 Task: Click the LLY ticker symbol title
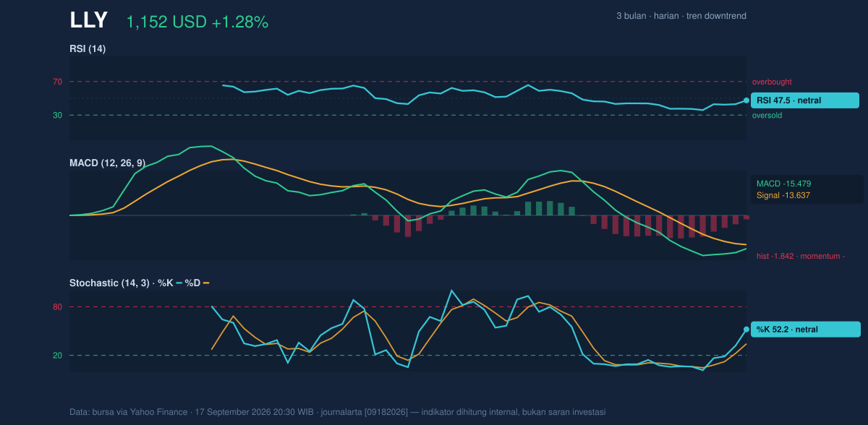89,21
